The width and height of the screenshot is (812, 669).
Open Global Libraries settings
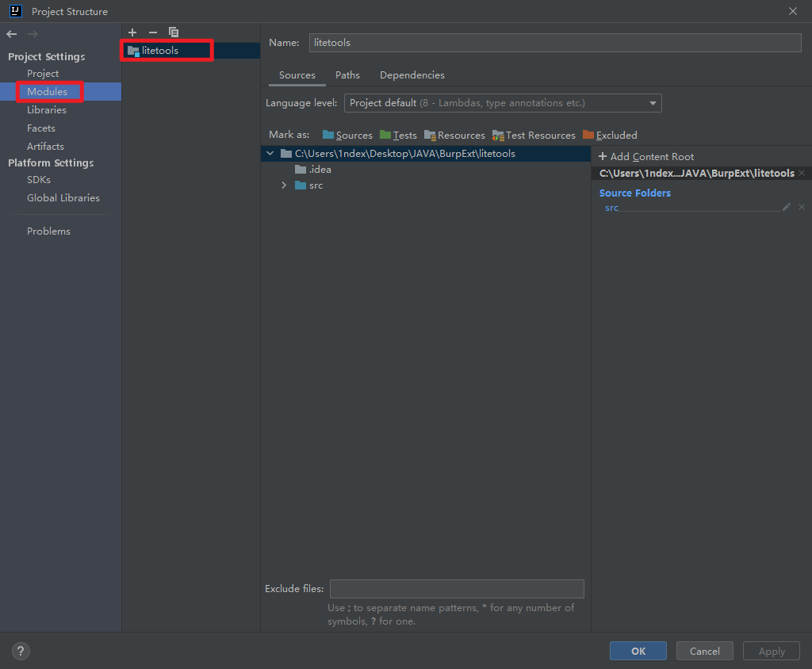pyautogui.click(x=63, y=198)
